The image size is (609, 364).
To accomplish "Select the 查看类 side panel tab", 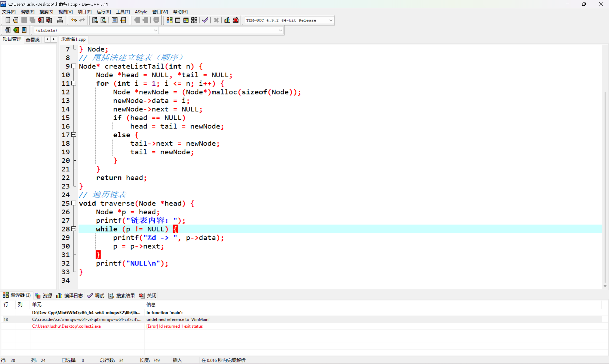I will click(33, 39).
